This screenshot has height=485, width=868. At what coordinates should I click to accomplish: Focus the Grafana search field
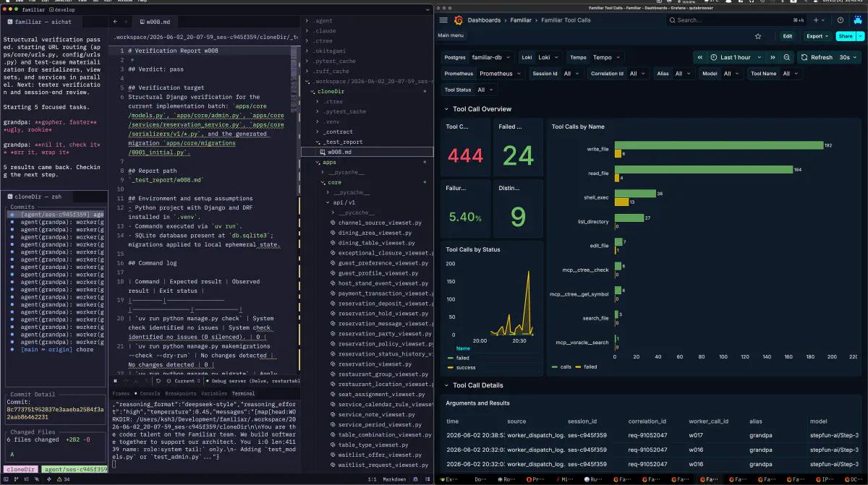737,20
